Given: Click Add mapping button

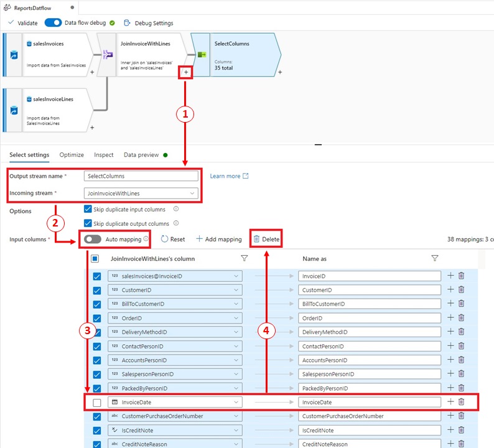Looking at the screenshot, I should click(x=219, y=239).
